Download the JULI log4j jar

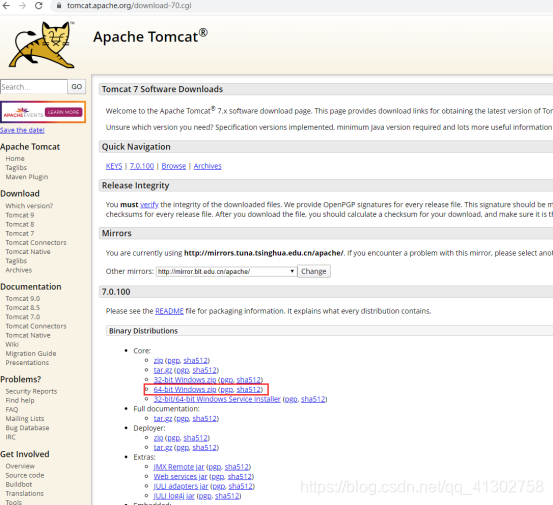point(174,496)
